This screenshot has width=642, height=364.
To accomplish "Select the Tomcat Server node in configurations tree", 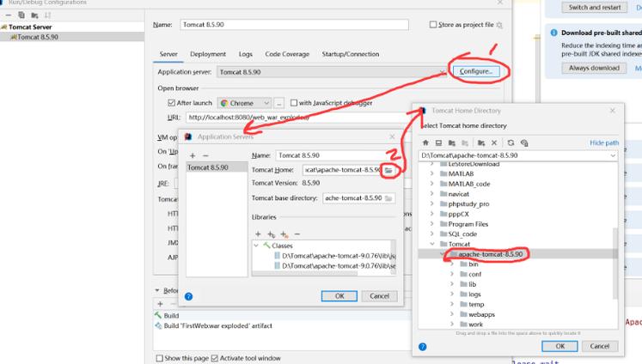I will [30, 27].
